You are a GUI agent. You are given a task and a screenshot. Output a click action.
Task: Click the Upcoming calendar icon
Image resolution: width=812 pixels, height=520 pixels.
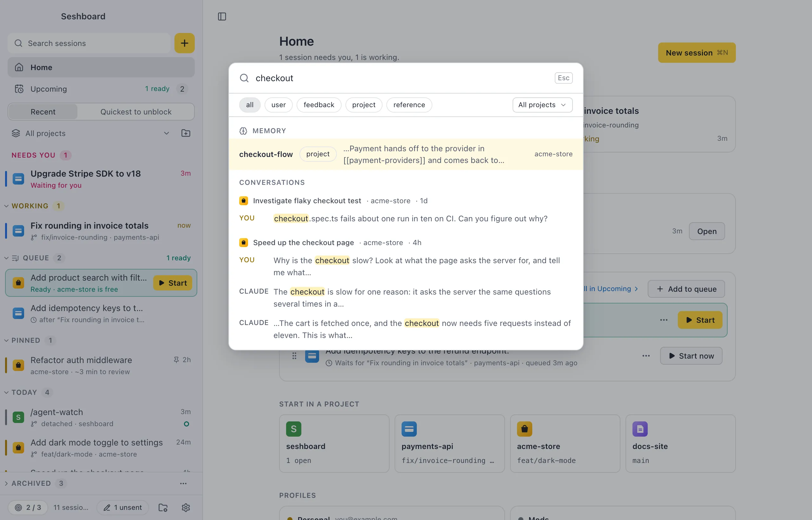click(x=19, y=89)
